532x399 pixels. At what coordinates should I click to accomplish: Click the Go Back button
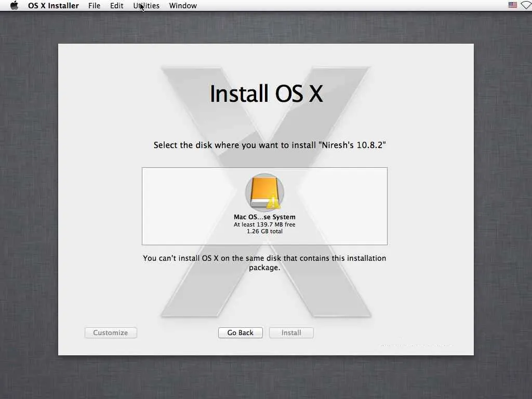[x=240, y=333]
